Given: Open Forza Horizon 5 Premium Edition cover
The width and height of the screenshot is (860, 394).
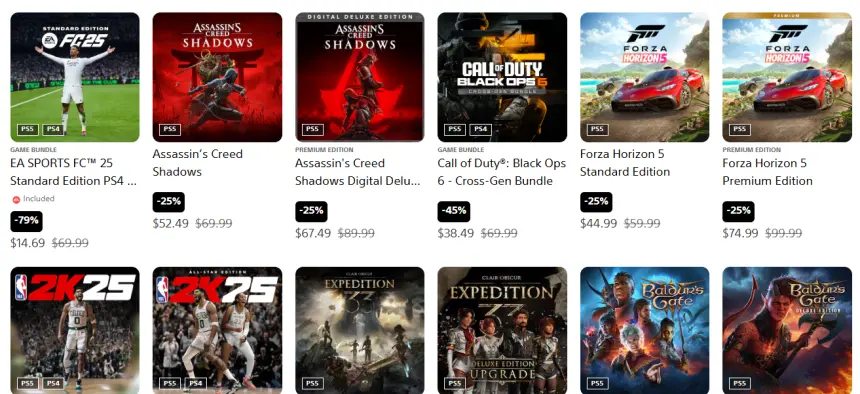Looking at the screenshot, I should [787, 77].
